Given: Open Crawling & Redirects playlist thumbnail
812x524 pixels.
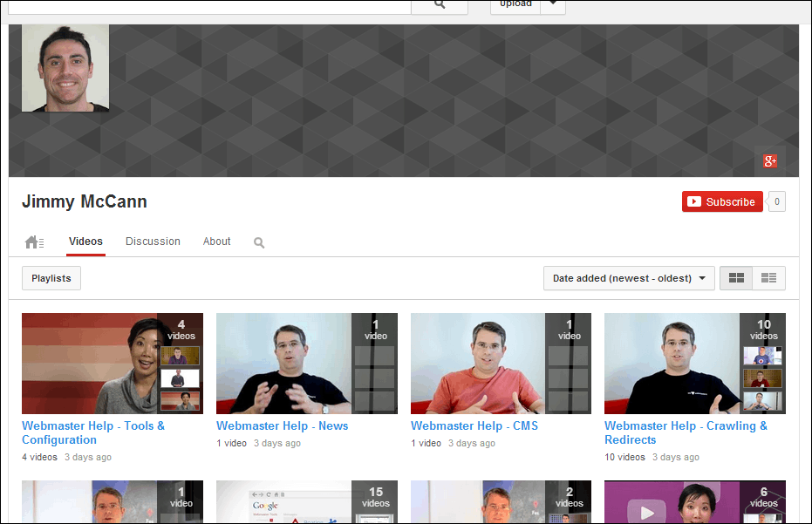Looking at the screenshot, I should point(695,363).
